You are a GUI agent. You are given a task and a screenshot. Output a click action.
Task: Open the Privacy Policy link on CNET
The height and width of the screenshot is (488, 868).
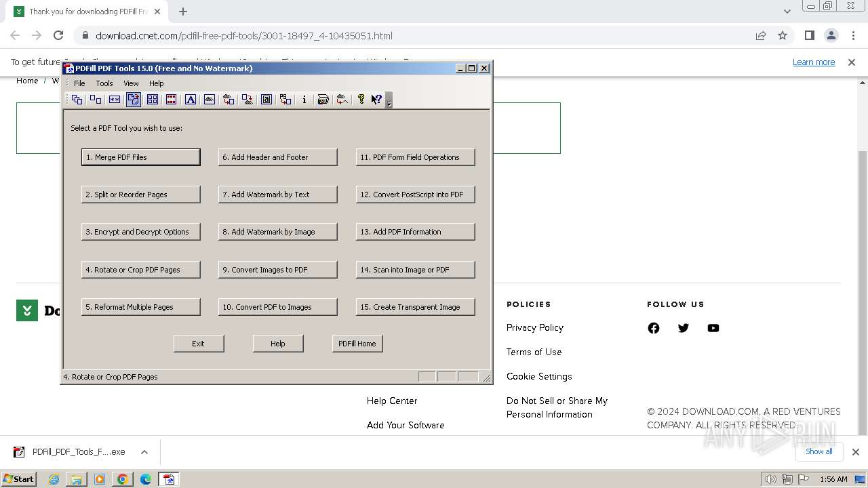[x=535, y=327]
